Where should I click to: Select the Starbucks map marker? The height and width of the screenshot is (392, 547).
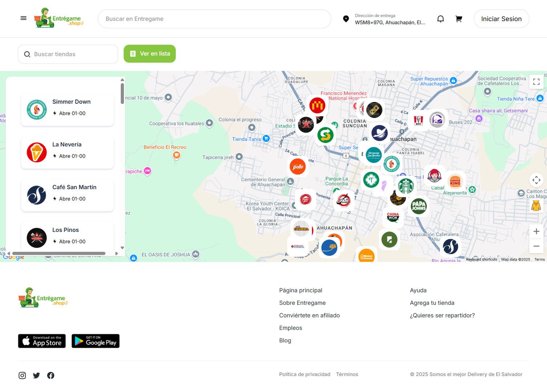click(406, 186)
